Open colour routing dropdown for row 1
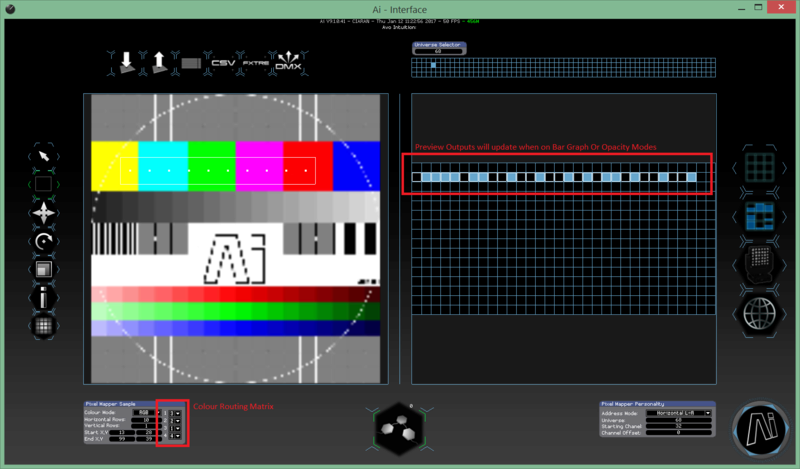Image resolution: width=800 pixels, height=469 pixels. 178,413
